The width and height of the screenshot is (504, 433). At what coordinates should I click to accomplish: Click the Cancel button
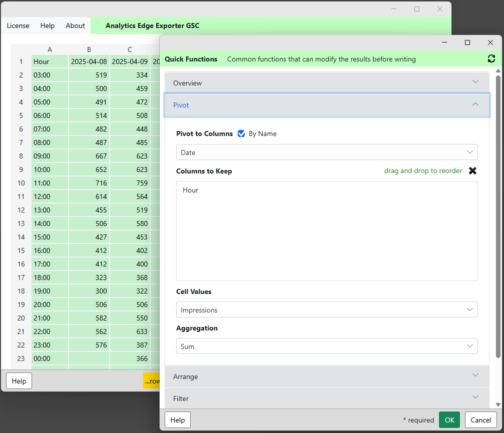coord(481,420)
